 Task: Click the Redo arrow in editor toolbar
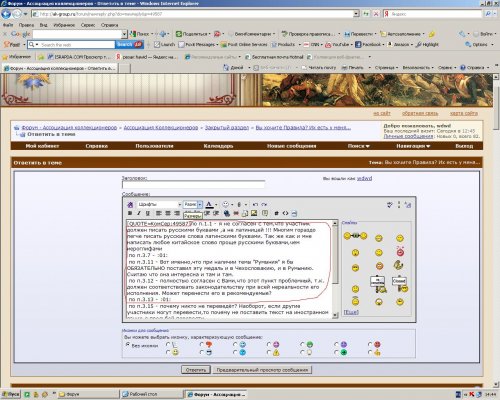click(x=264, y=204)
